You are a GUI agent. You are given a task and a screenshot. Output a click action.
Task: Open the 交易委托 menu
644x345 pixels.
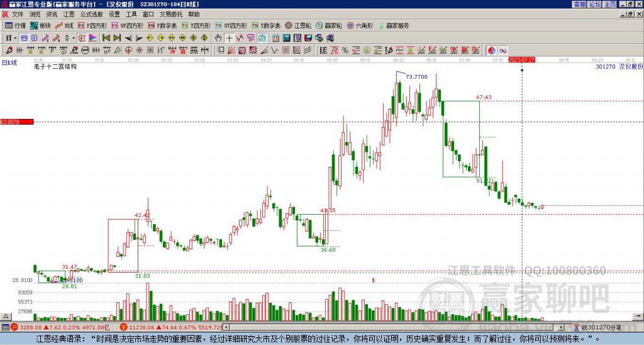pos(171,14)
